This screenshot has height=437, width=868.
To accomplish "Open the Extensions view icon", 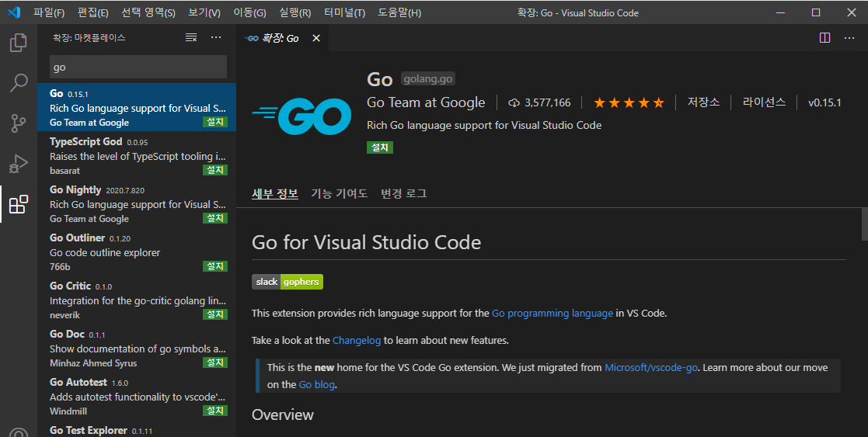I will point(19,204).
